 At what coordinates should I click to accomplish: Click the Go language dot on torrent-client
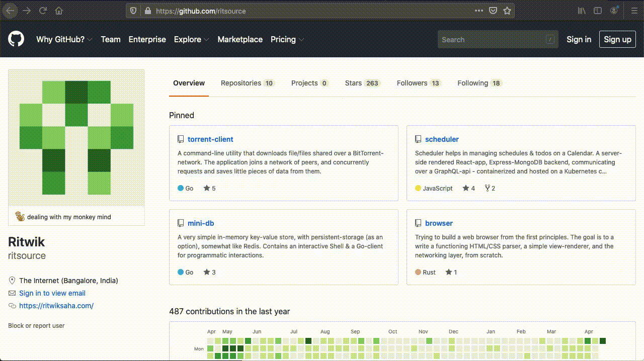tap(181, 189)
